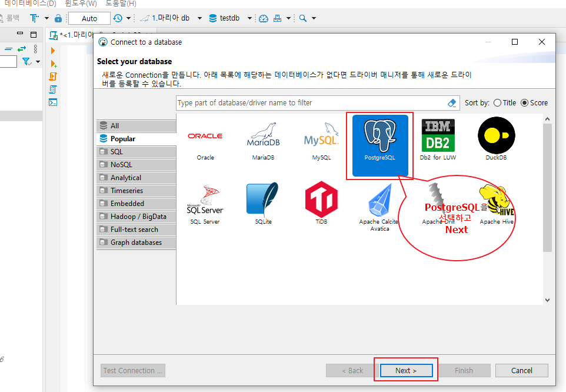Select the Title sort radio button
The width and height of the screenshot is (566, 392).
point(497,103)
